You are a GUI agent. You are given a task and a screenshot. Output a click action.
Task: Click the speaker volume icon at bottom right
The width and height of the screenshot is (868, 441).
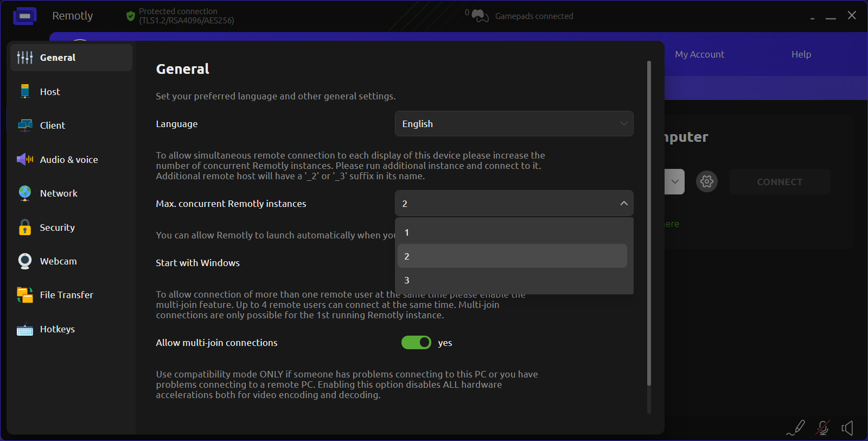point(848,428)
